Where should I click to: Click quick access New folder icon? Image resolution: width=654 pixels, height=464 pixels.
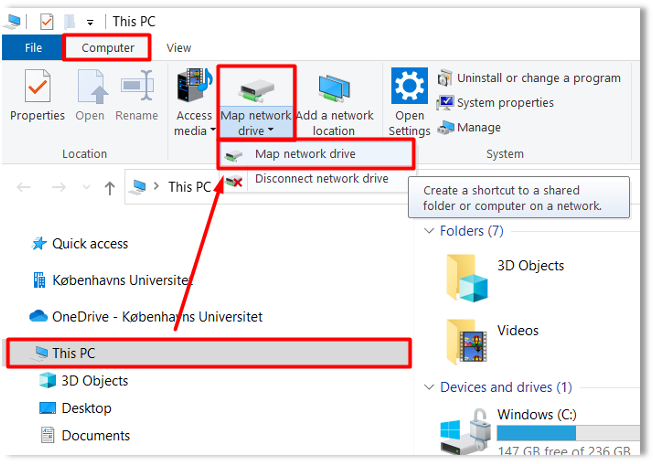69,21
